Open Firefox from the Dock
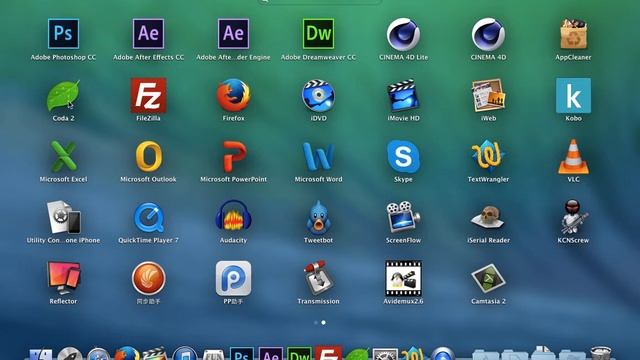Image resolution: width=640 pixels, height=360 pixels. [127, 353]
